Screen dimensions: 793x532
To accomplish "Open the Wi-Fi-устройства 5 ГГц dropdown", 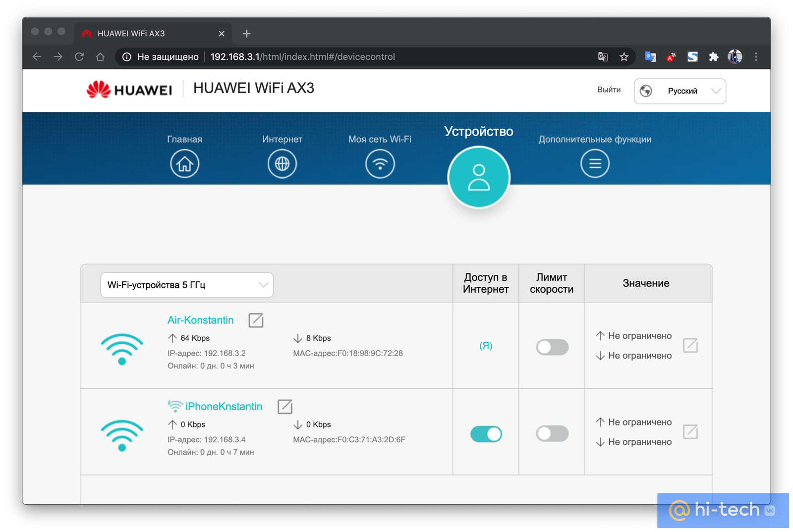I will 187,285.
